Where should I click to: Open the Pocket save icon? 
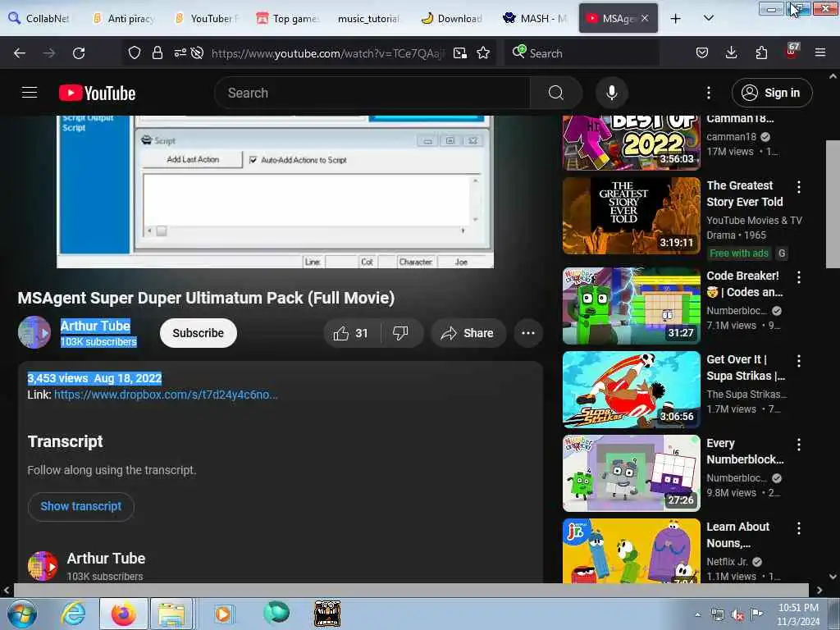tap(702, 53)
